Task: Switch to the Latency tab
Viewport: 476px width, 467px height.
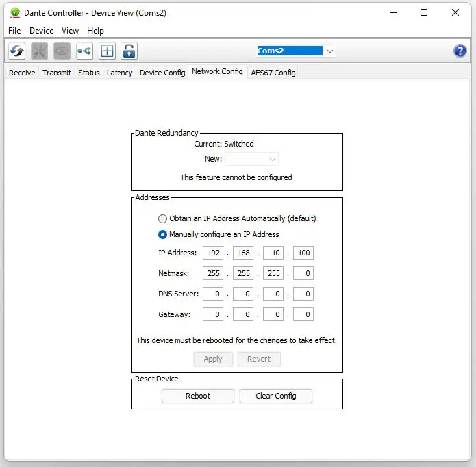Action: click(x=120, y=73)
